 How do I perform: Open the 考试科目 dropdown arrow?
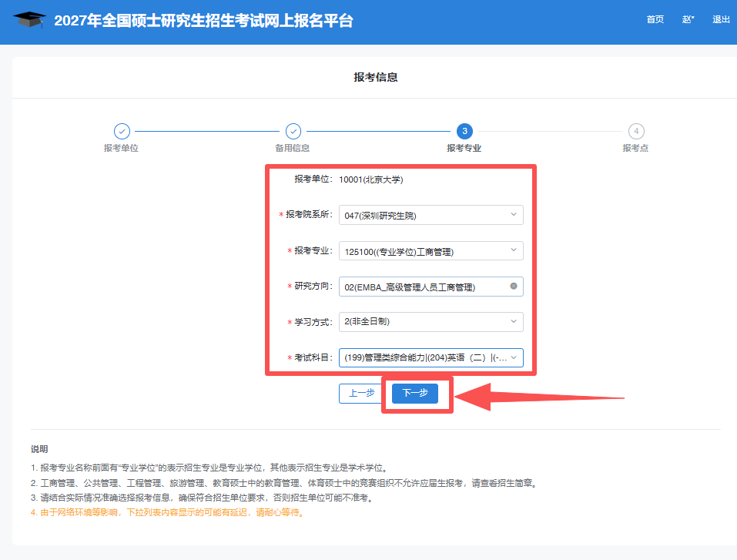pyautogui.click(x=514, y=357)
